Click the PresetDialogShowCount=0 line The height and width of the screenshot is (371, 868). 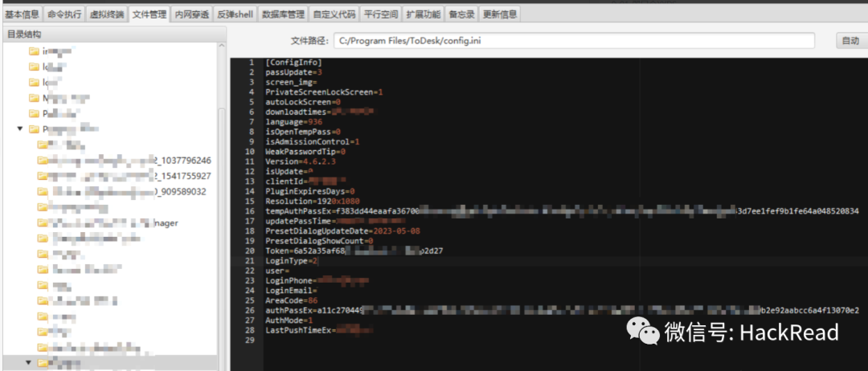pyautogui.click(x=320, y=241)
